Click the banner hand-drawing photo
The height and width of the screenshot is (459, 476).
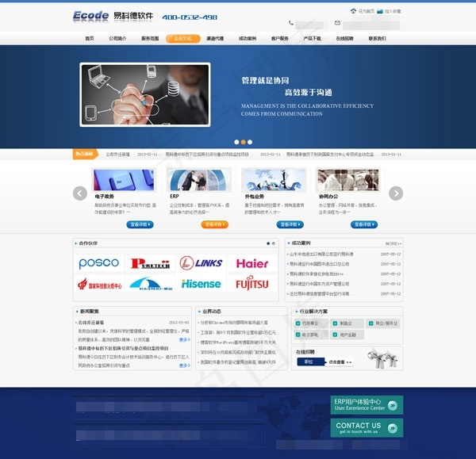coord(145,94)
